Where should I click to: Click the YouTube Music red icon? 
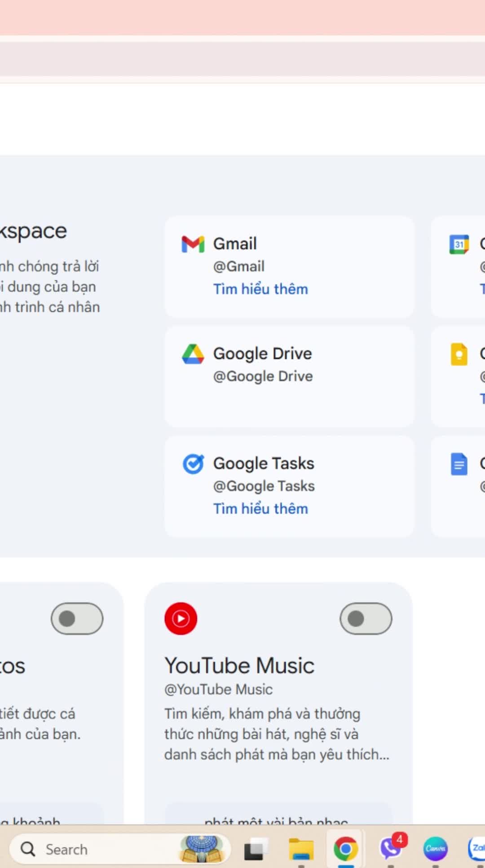(x=181, y=618)
